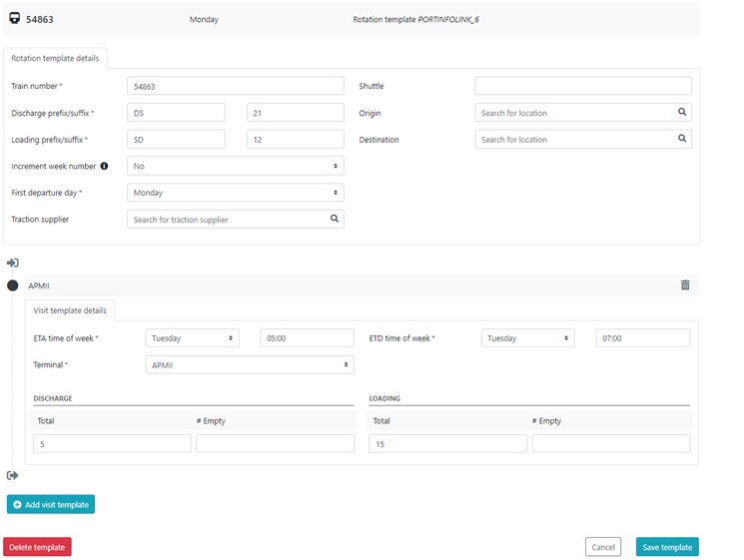Viewport: 744px width, 560px height.
Task: Click the Discharge suffix field containing 21
Action: [296, 113]
